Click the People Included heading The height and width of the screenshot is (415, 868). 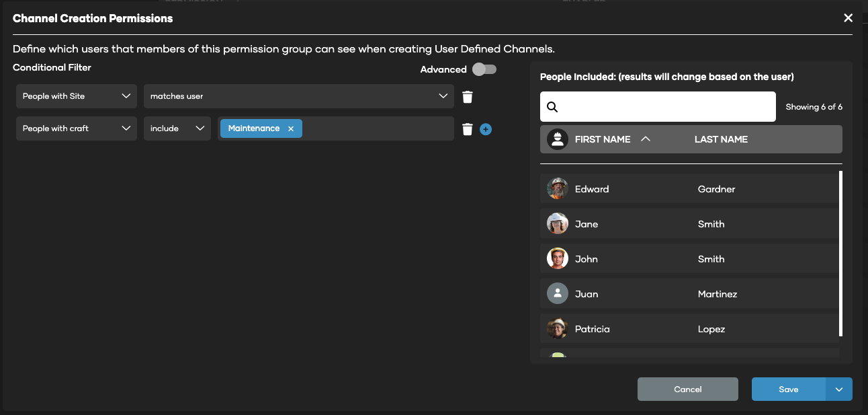pyautogui.click(x=667, y=77)
